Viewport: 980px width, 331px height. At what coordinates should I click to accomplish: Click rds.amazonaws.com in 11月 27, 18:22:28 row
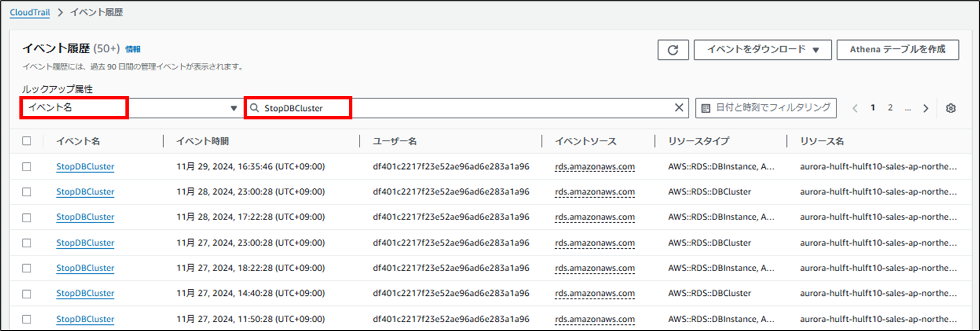(595, 268)
